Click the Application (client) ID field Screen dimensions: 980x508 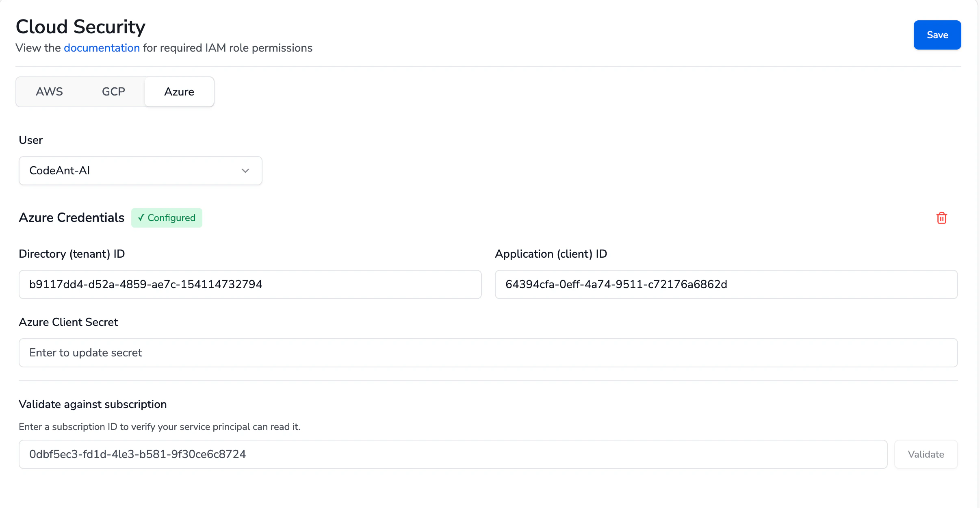coord(726,284)
